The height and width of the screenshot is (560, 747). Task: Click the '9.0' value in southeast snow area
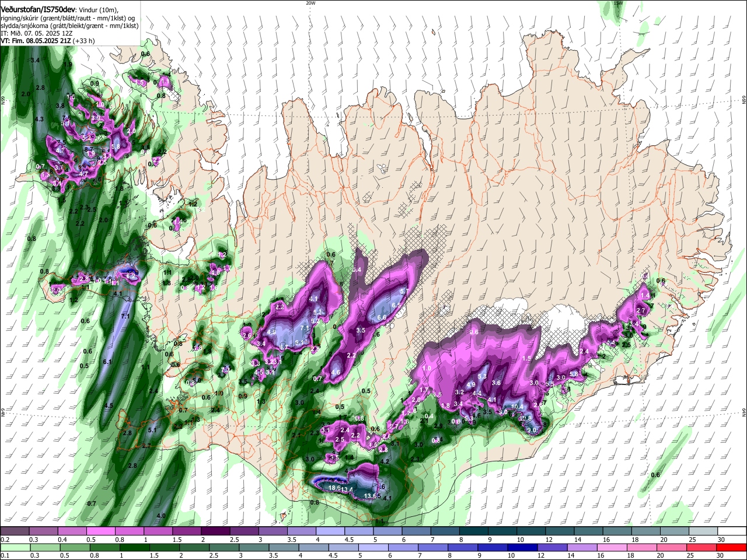pyautogui.click(x=532, y=430)
